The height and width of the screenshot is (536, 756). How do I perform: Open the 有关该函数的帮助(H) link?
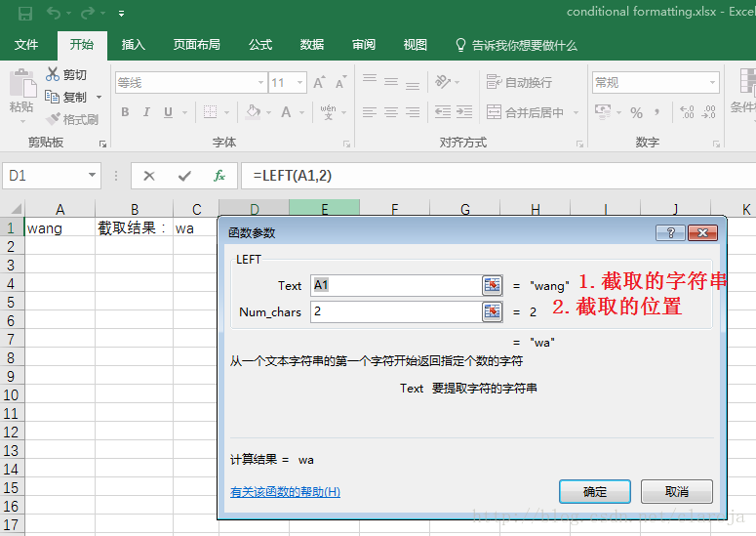pos(285,492)
